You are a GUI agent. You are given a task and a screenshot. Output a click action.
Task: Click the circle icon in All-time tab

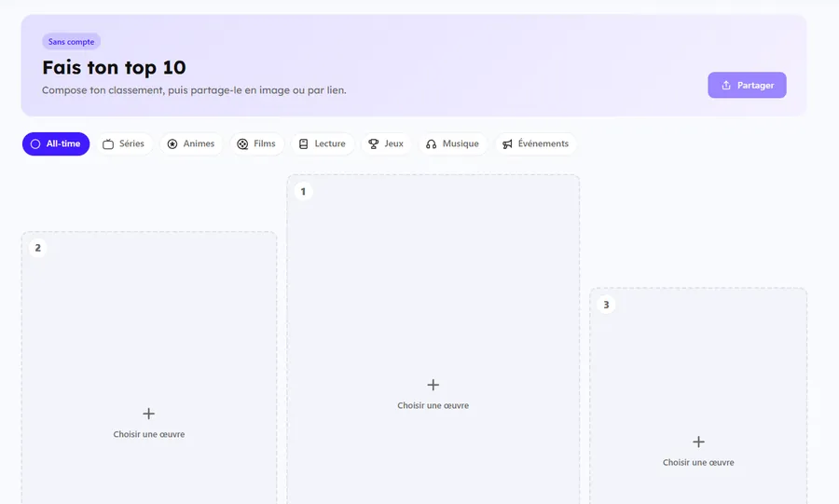point(35,143)
